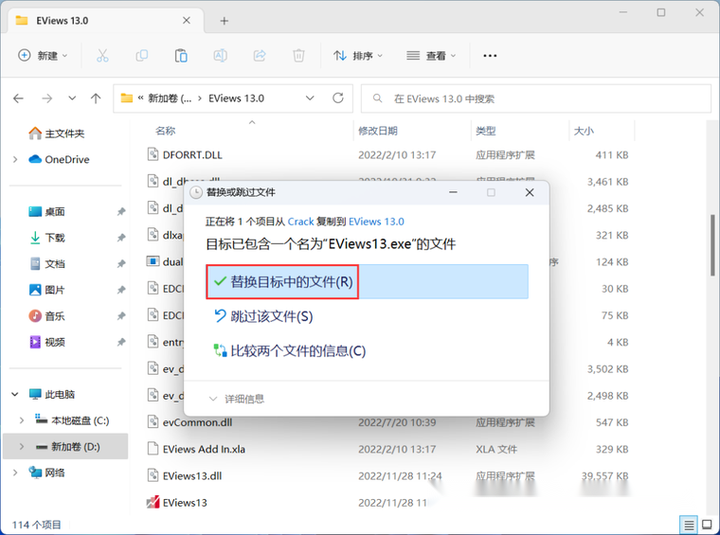Click the Cut scissors icon in toolbar
720x535 pixels.
point(103,56)
